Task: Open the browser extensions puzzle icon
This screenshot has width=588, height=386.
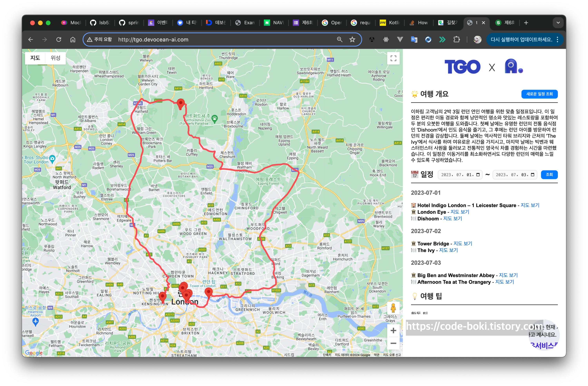Action: [x=456, y=40]
